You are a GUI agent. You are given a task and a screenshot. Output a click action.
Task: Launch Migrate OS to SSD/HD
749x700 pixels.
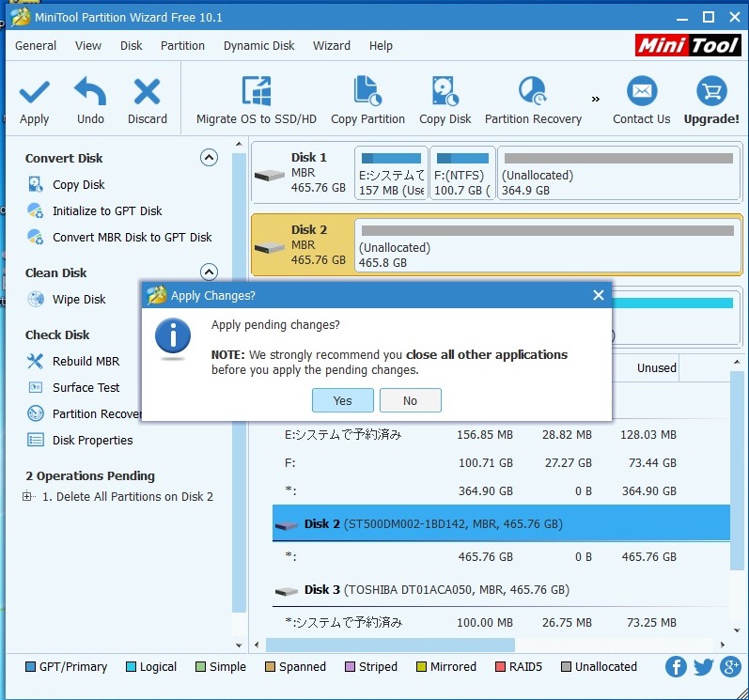[257, 101]
